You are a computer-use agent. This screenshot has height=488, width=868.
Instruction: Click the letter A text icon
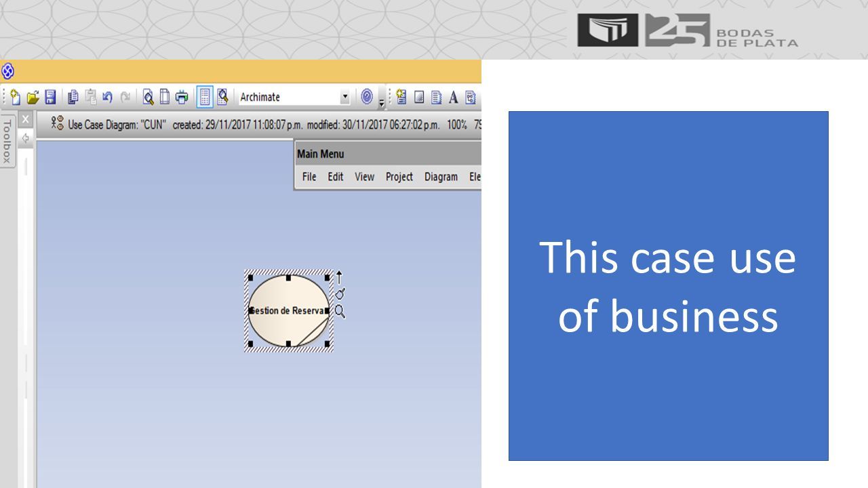(453, 97)
